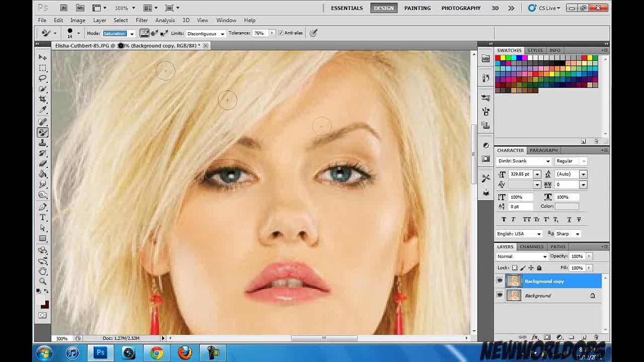Select the Hand tool

[43, 271]
